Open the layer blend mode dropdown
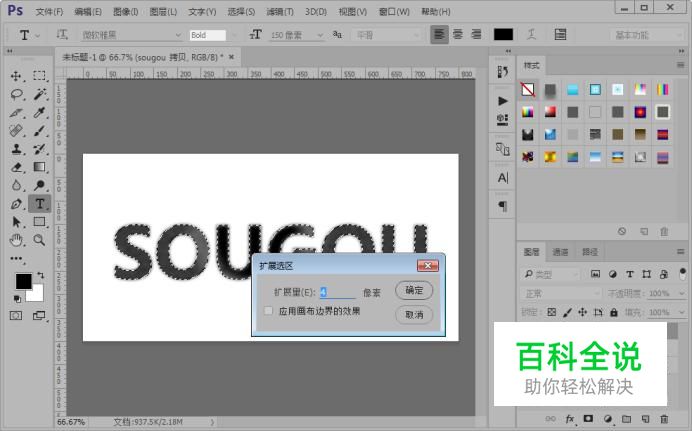Image resolution: width=692 pixels, height=431 pixels. pos(560,293)
